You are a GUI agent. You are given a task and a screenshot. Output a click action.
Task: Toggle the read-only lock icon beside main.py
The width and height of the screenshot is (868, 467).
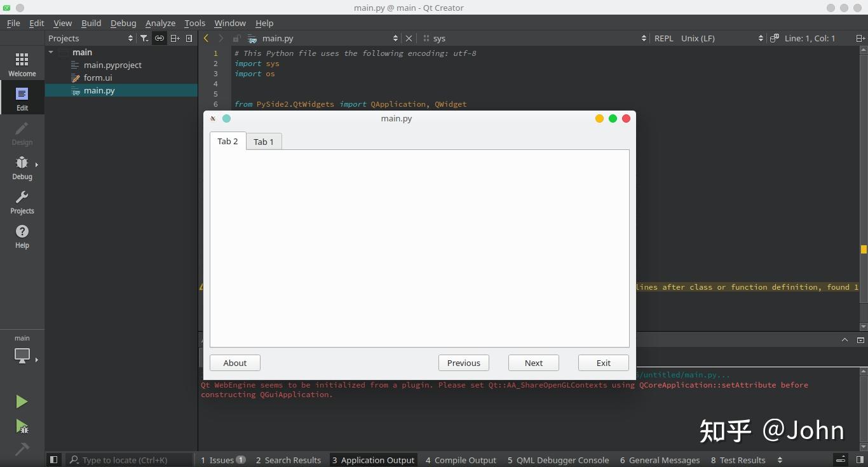pyautogui.click(x=236, y=38)
